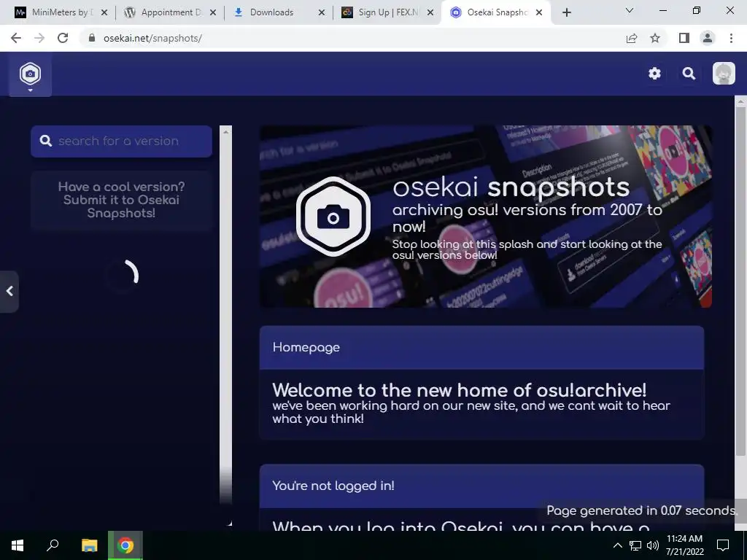The image size is (747, 560).
Task: Open the notification center icon
Action: pos(723,545)
